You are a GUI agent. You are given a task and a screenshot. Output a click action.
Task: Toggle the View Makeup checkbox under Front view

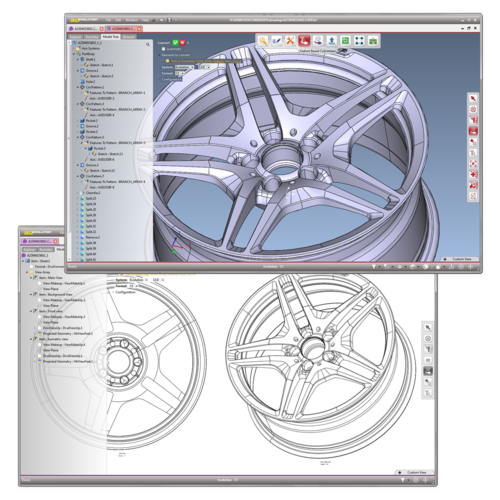[40, 317]
